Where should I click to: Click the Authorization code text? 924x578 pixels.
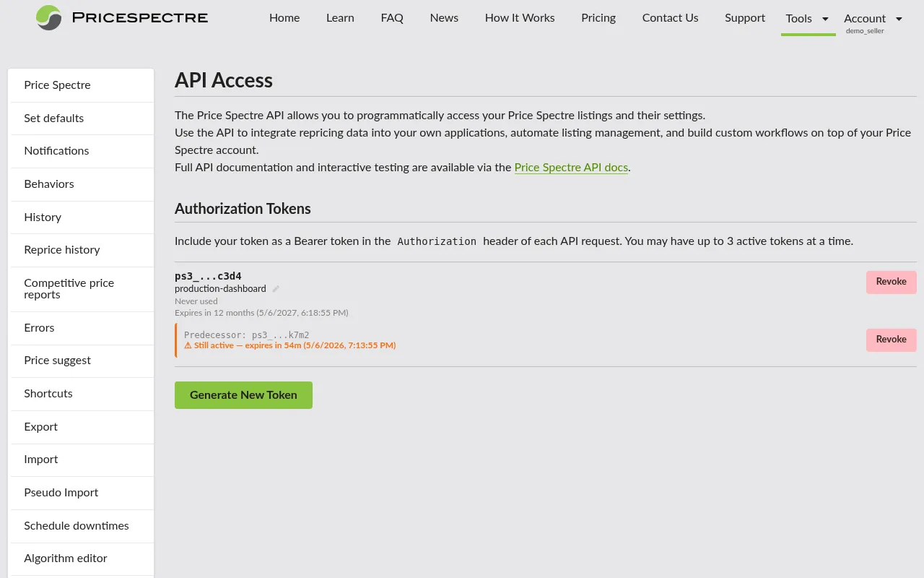point(437,241)
